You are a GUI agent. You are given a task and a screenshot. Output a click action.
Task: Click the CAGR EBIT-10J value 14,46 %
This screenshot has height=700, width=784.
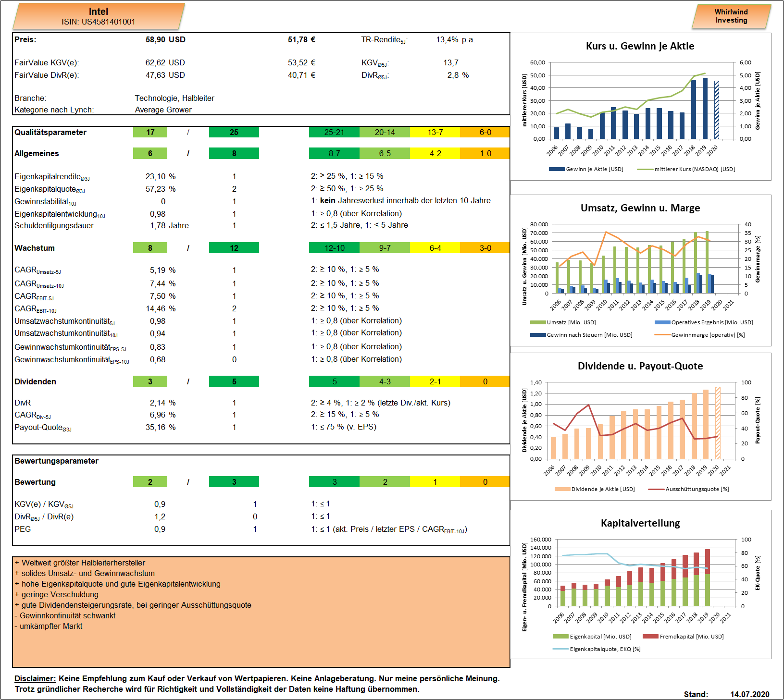pos(161,308)
